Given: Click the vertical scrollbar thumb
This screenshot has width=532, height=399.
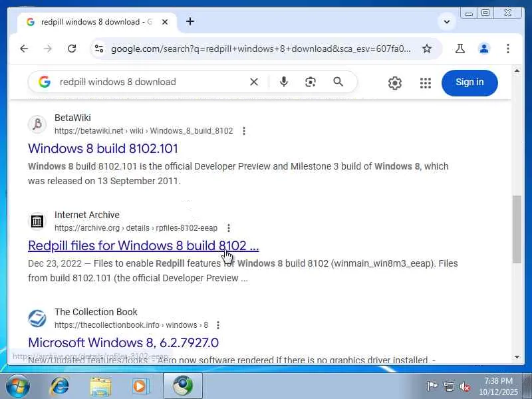Looking at the screenshot, I should [x=517, y=229].
